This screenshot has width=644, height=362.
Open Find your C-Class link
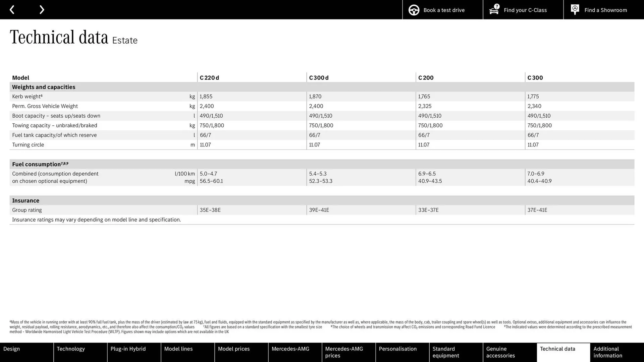click(525, 10)
